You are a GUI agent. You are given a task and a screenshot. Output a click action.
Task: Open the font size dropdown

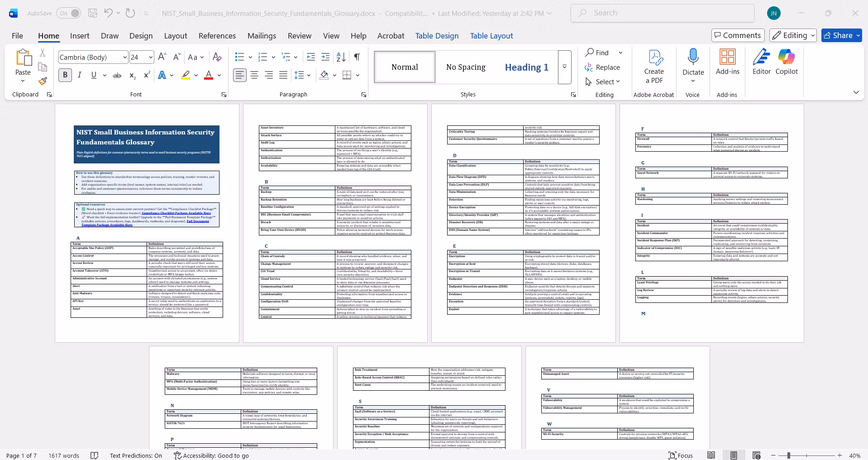(151, 57)
